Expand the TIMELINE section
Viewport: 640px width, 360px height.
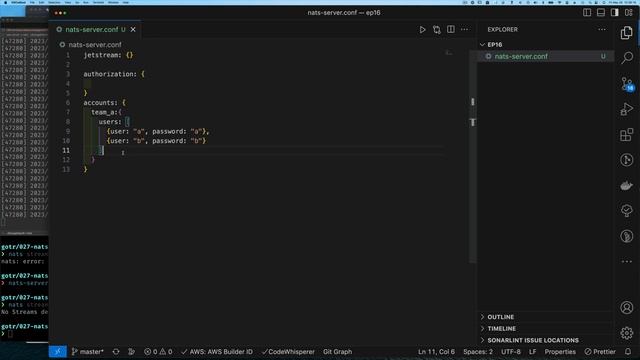[545, 329]
